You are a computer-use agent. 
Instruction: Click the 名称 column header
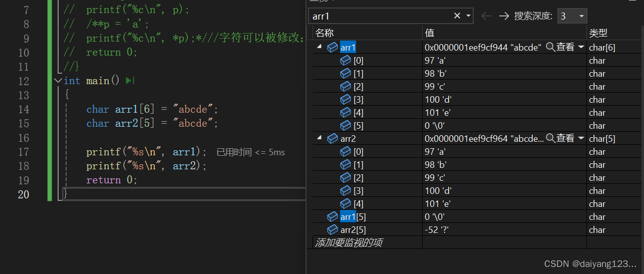[325, 33]
